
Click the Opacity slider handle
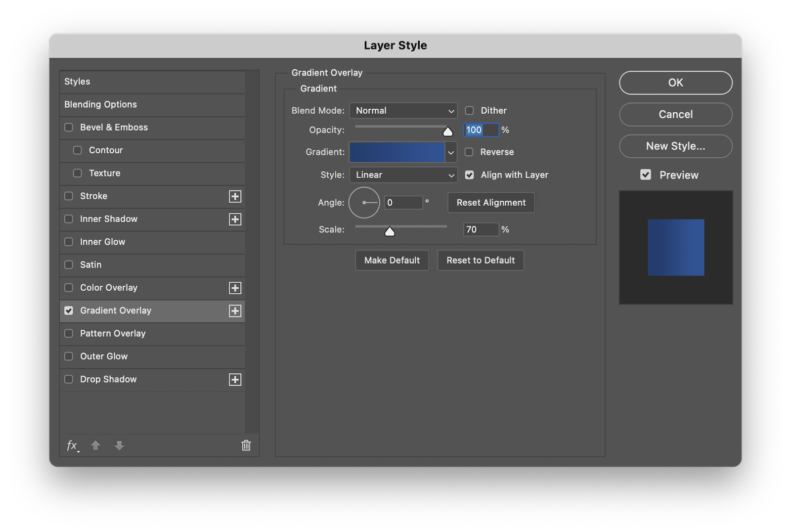tap(447, 132)
